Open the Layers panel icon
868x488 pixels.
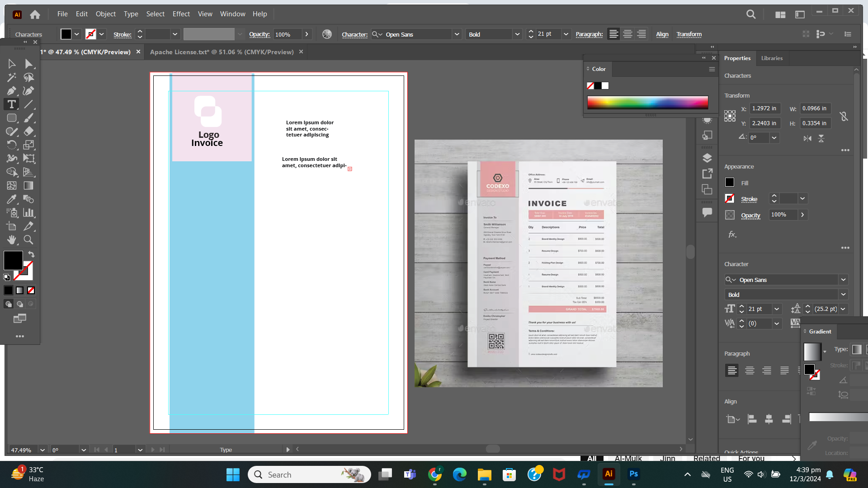(707, 158)
